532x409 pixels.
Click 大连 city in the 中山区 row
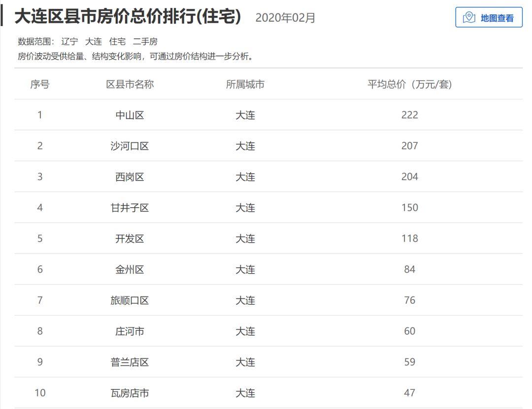pyautogui.click(x=245, y=115)
